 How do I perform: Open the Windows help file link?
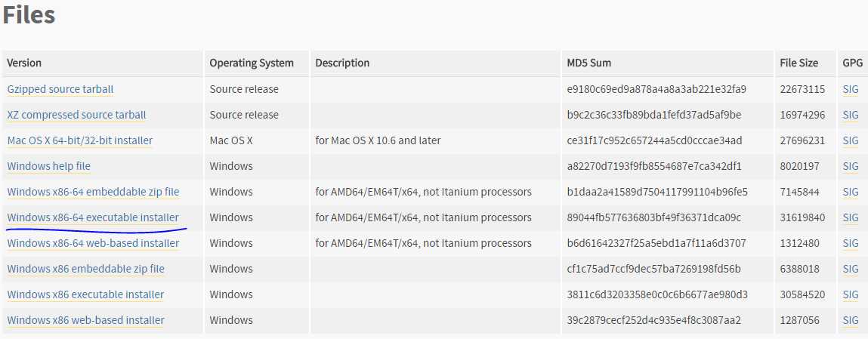coord(48,166)
